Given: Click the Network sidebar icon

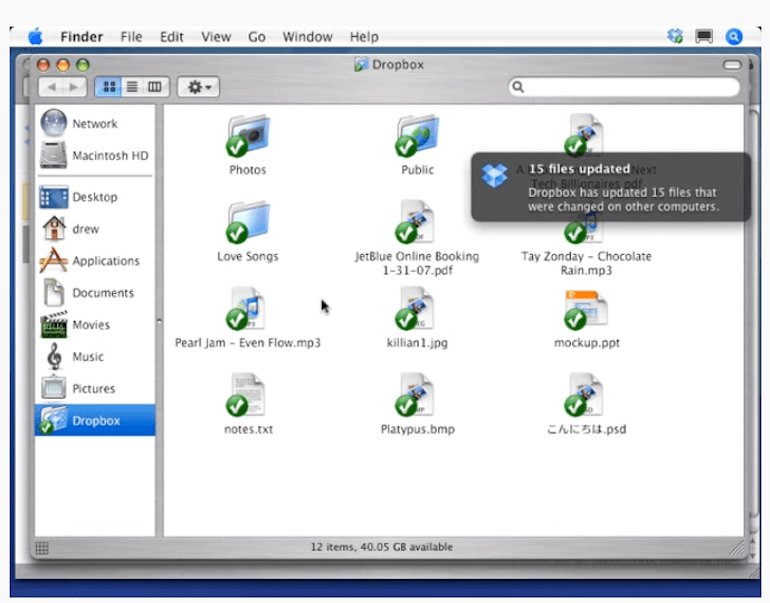Looking at the screenshot, I should coord(54,123).
